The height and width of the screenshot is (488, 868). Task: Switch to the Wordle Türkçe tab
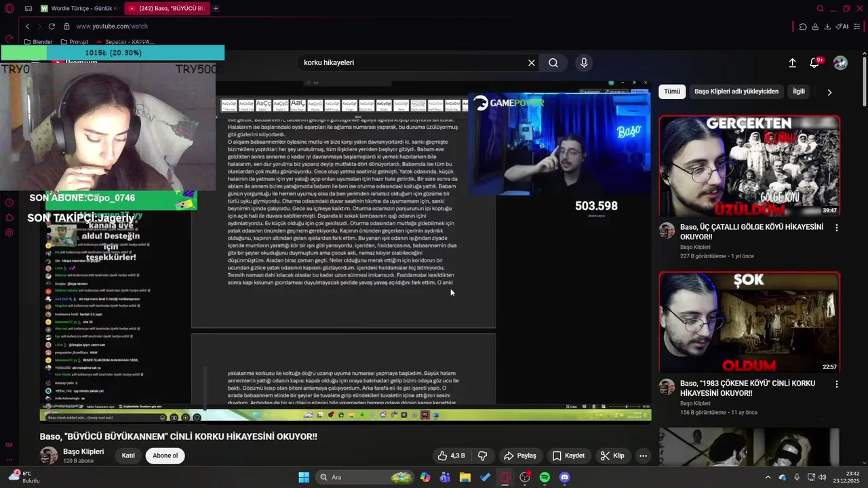click(79, 9)
